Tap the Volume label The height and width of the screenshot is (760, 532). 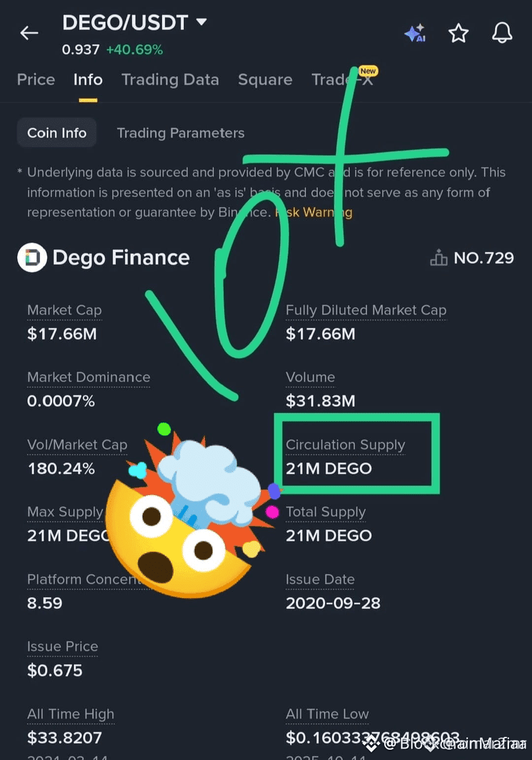click(310, 377)
